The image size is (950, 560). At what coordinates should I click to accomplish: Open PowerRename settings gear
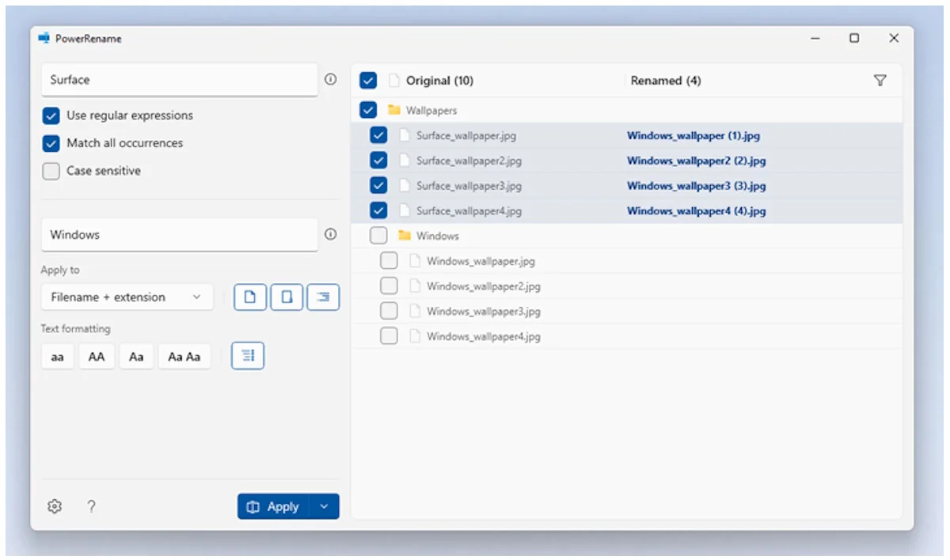55,507
